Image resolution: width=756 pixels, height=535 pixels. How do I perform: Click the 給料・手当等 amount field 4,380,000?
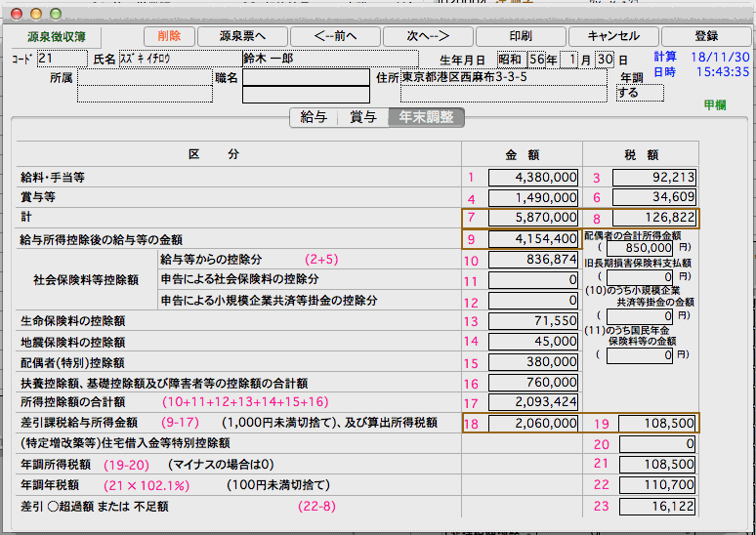coord(533,178)
